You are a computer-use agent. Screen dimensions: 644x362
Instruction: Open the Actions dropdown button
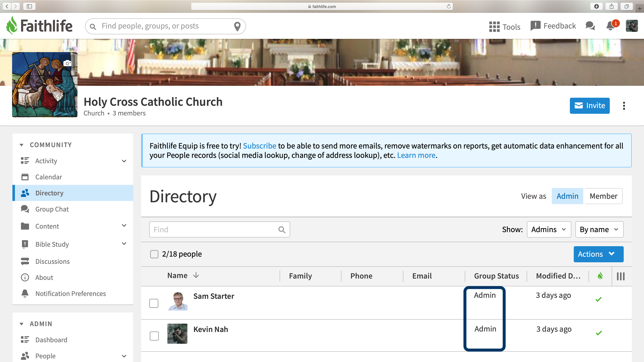click(599, 254)
